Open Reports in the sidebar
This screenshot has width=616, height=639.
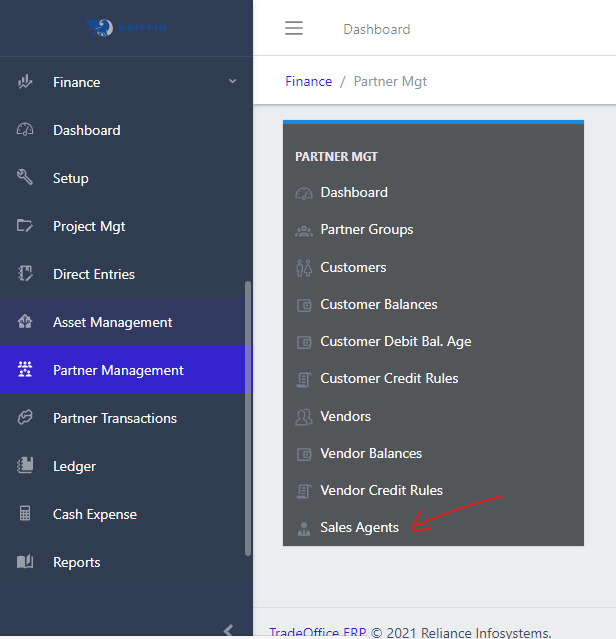126,562
